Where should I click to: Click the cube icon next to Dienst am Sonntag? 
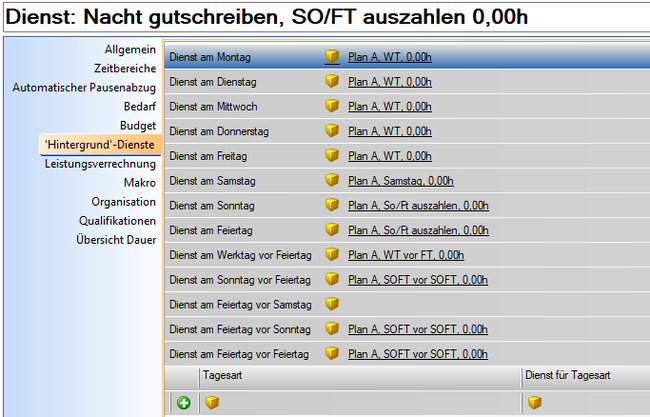coord(332,205)
